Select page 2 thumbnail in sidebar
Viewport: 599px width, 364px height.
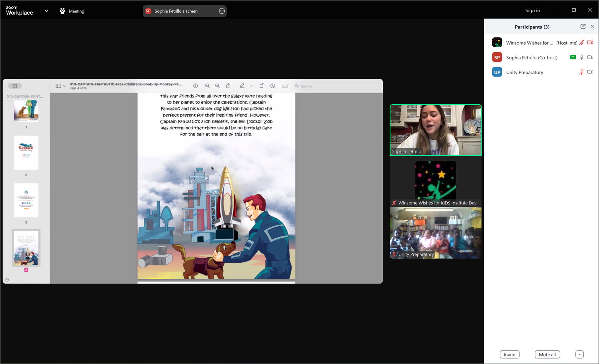click(26, 153)
